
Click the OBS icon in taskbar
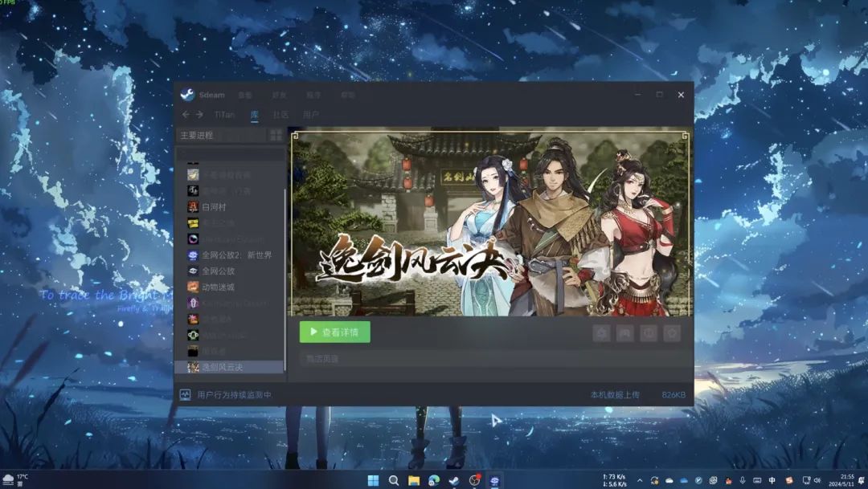pyautogui.click(x=474, y=480)
